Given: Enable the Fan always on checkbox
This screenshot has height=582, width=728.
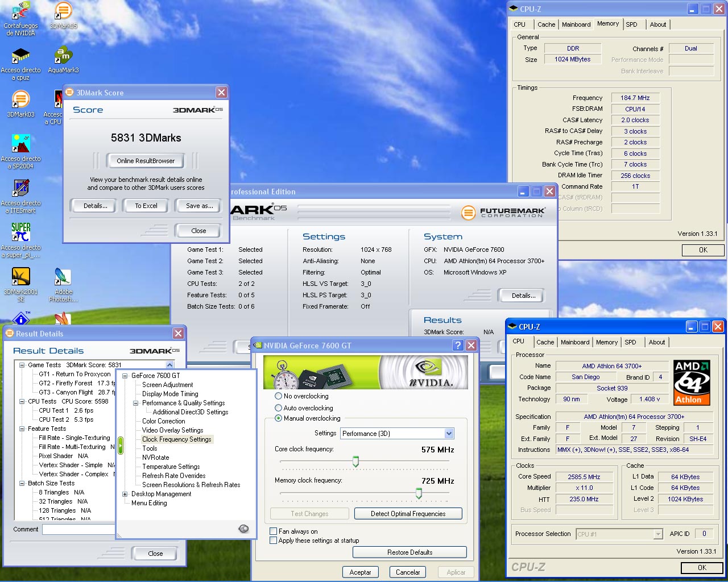Looking at the screenshot, I should pyautogui.click(x=274, y=531).
